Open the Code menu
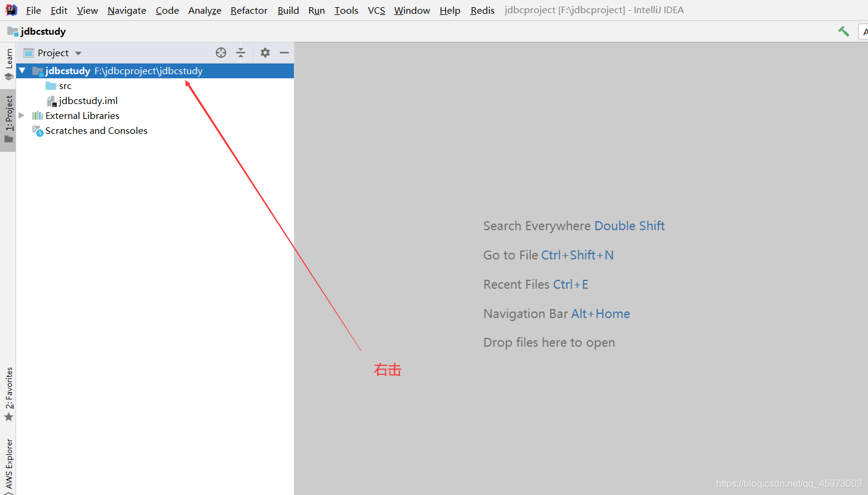This screenshot has height=495, width=868. [x=167, y=10]
